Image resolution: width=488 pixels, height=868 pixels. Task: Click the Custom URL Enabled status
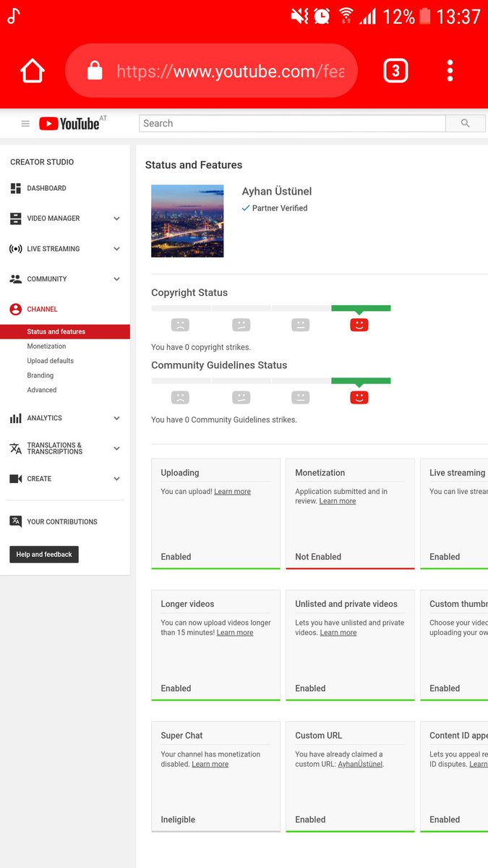(310, 820)
